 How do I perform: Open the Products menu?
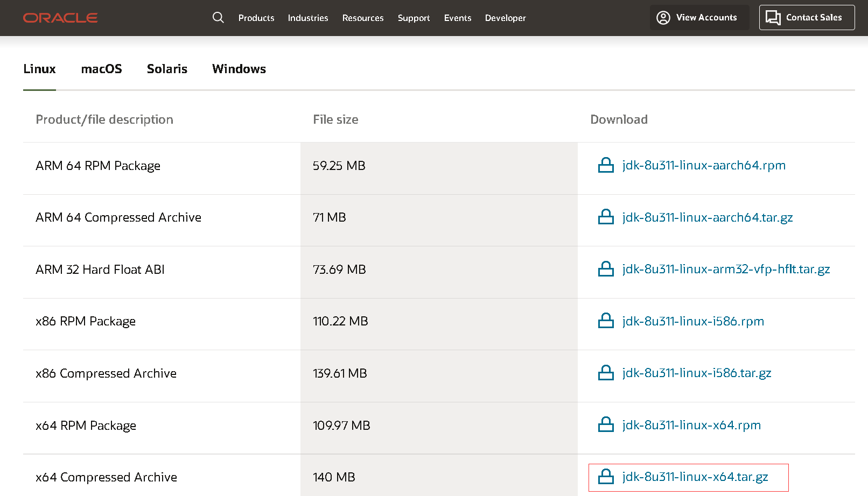tap(256, 18)
